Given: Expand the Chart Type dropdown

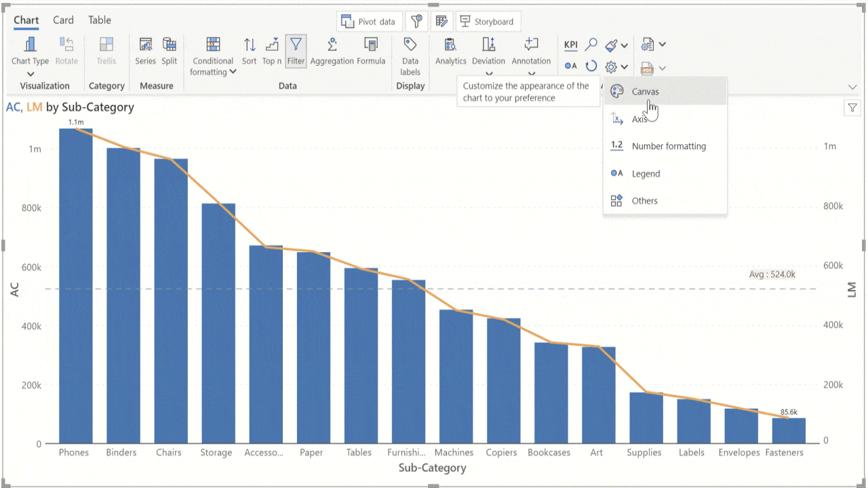Looking at the screenshot, I should coord(31,74).
